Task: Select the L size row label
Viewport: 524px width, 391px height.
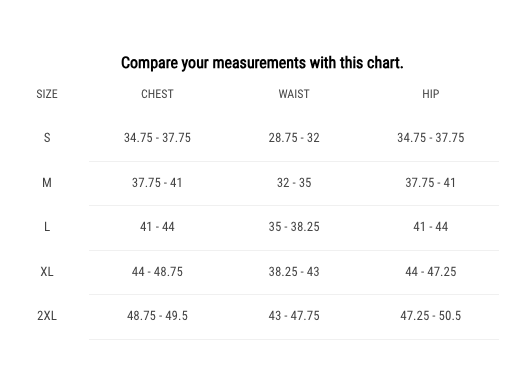Action: pyautogui.click(x=47, y=227)
